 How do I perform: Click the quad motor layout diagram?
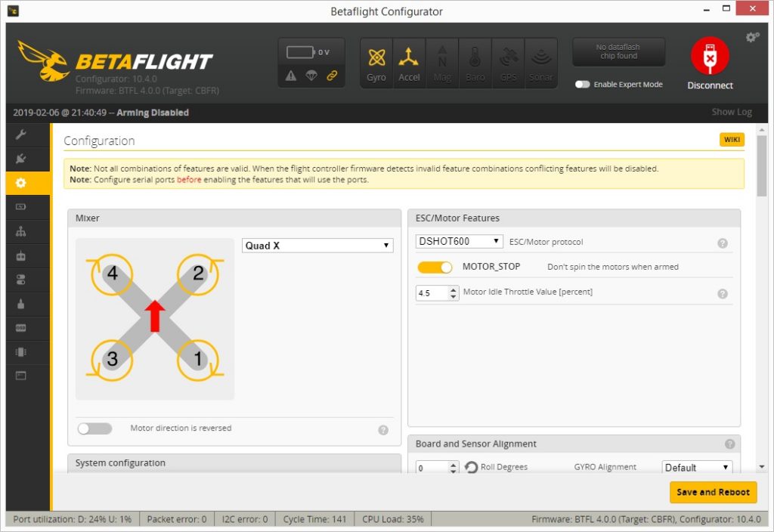point(155,319)
